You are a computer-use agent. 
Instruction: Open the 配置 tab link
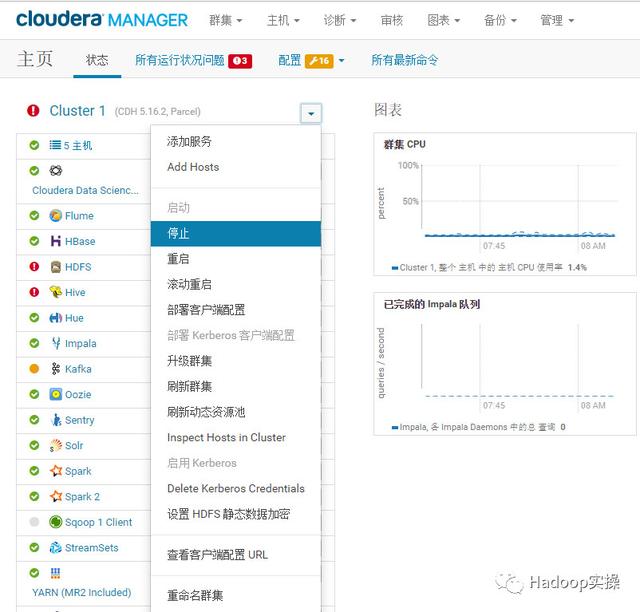click(x=289, y=60)
